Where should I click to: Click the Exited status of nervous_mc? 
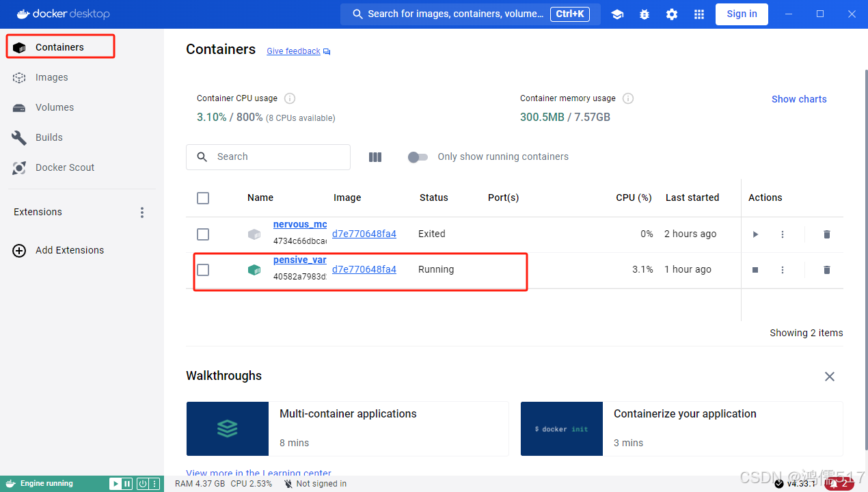click(432, 234)
